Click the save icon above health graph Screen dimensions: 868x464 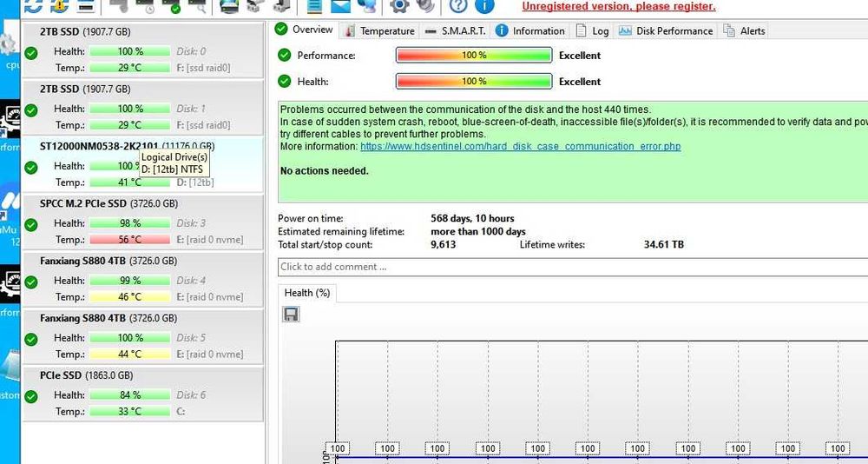[x=291, y=315]
